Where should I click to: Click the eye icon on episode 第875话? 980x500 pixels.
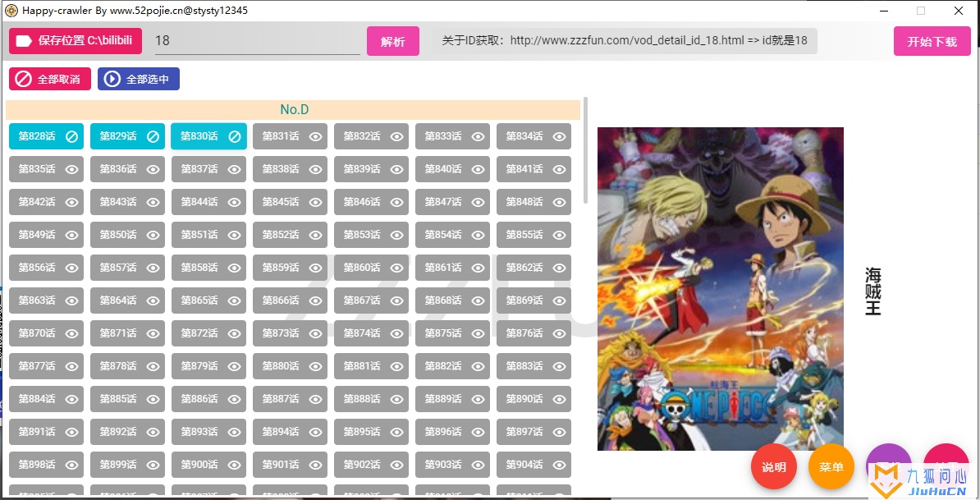pos(479,333)
